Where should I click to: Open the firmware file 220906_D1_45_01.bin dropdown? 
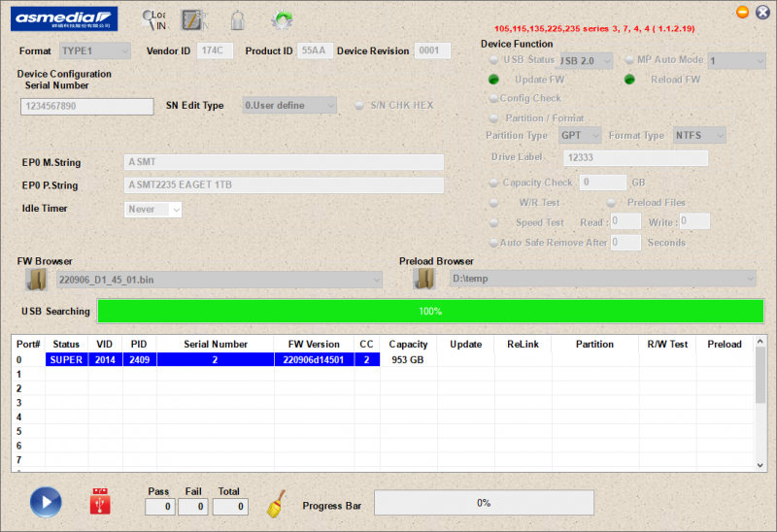(x=218, y=280)
